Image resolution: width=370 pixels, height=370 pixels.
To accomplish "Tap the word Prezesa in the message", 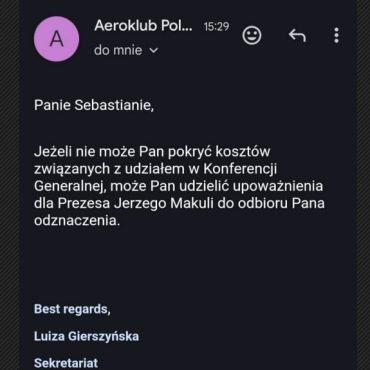I will click(x=84, y=204).
